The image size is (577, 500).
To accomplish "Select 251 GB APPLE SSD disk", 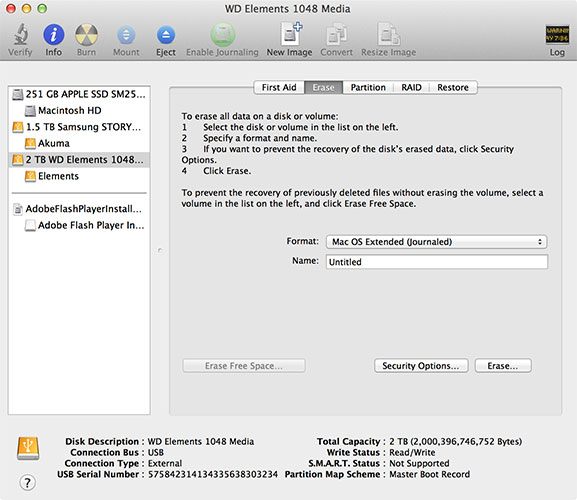I will tap(79, 94).
